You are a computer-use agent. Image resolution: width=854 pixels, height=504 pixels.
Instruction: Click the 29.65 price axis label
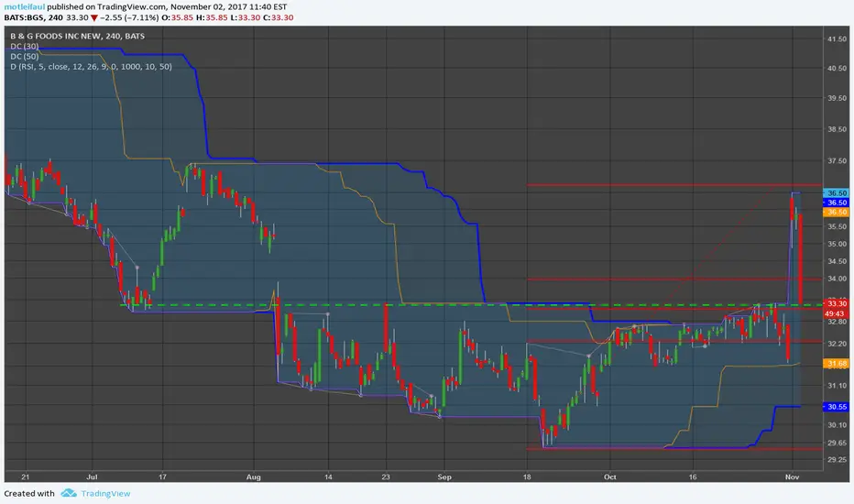[x=838, y=443]
